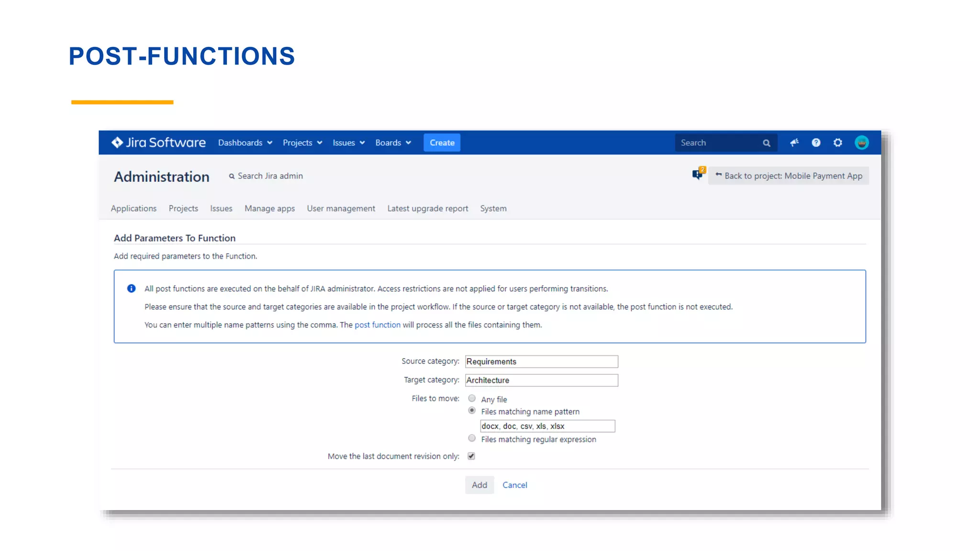The image size is (980, 551).
Task: Click the Source category input field
Action: [541, 362]
